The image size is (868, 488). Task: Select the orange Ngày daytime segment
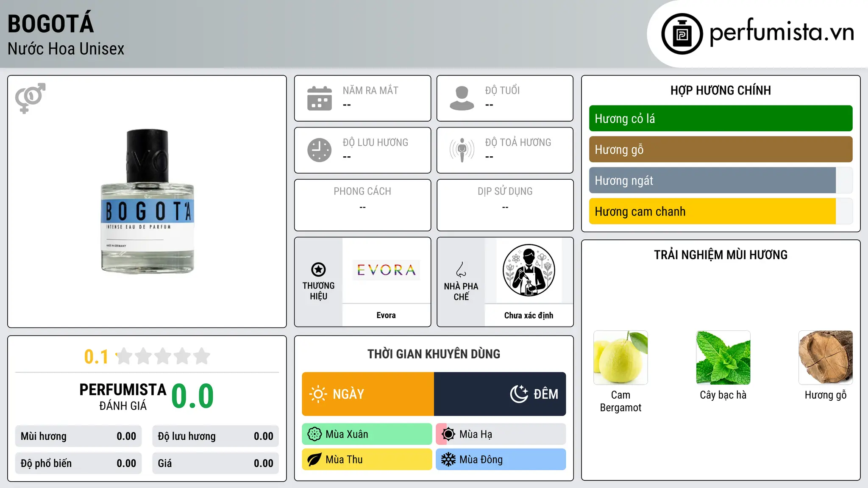pos(368,394)
